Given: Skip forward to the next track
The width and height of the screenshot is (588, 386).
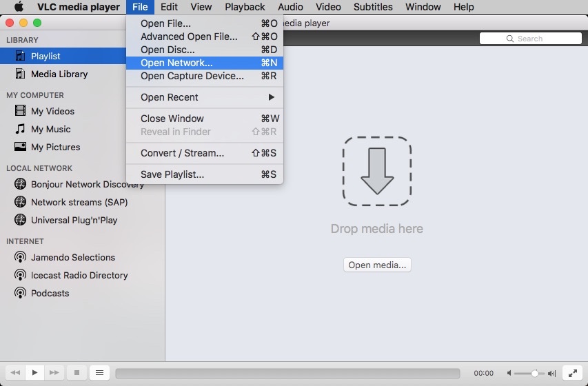Looking at the screenshot, I should pyautogui.click(x=54, y=372).
